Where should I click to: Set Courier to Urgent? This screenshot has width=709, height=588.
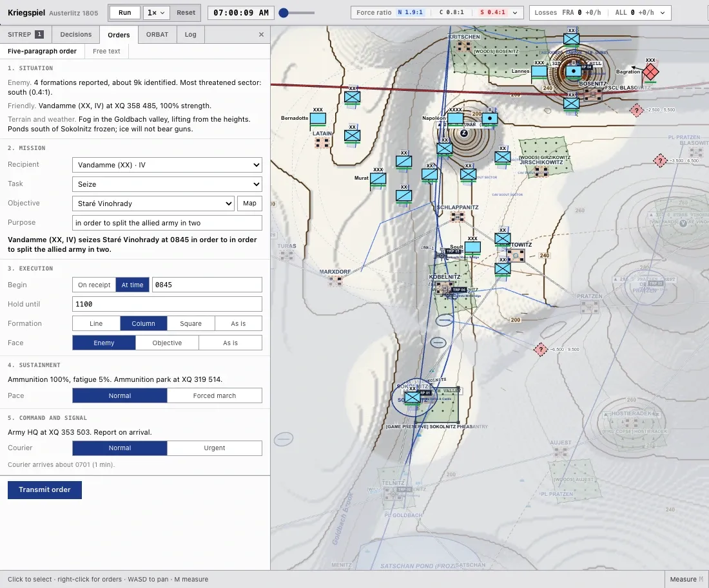tap(215, 448)
